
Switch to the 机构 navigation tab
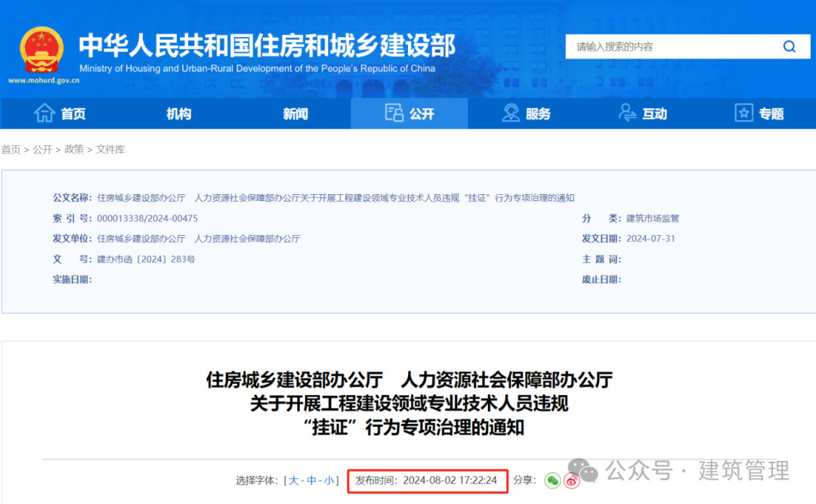(178, 113)
